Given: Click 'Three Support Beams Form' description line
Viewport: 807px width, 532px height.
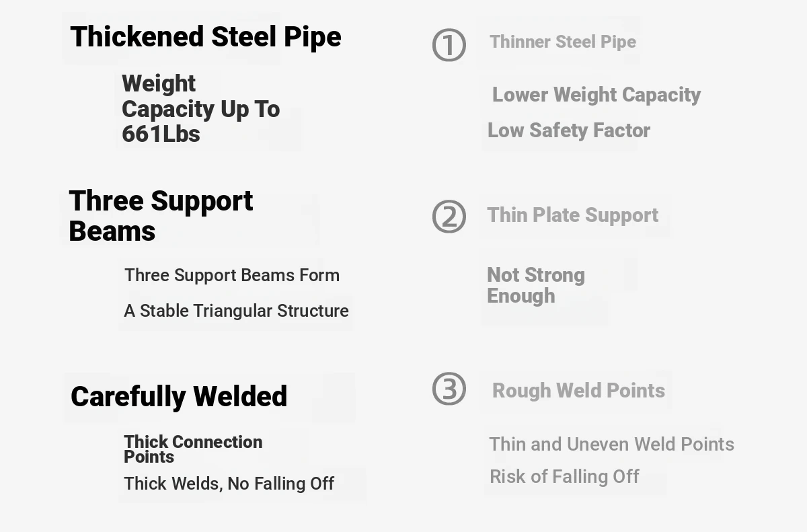Looking at the screenshot, I should pos(232,275).
